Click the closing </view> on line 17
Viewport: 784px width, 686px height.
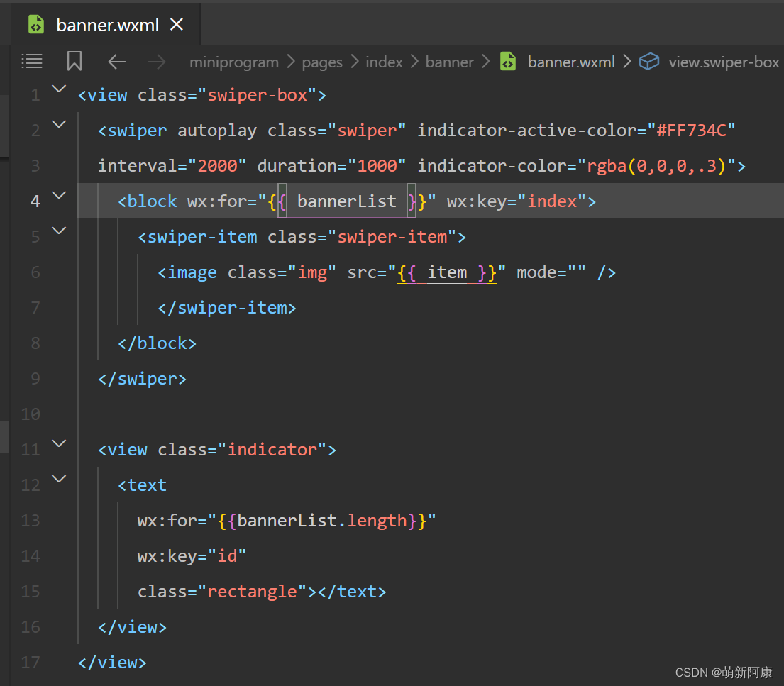coord(112,663)
